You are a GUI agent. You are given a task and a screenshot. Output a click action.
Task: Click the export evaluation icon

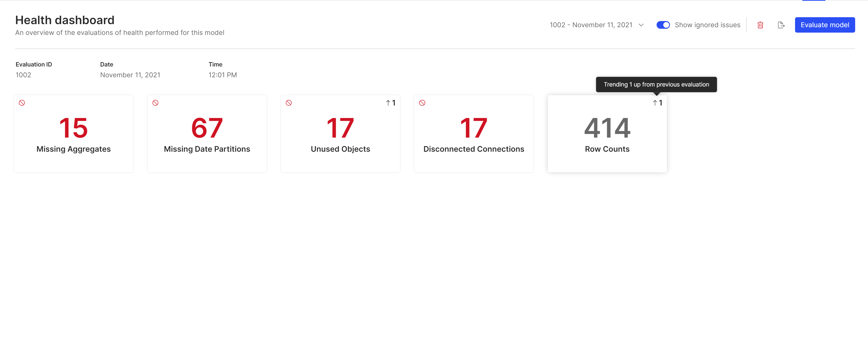click(781, 25)
